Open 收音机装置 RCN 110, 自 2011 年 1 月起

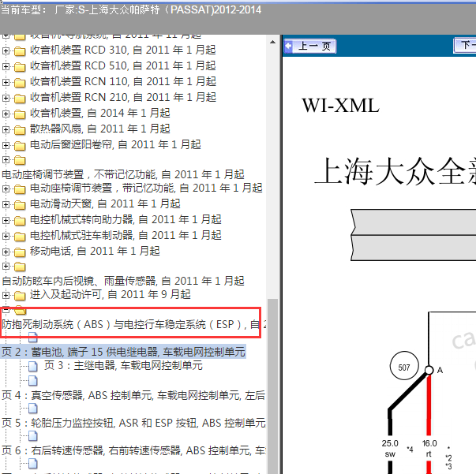(x=122, y=81)
